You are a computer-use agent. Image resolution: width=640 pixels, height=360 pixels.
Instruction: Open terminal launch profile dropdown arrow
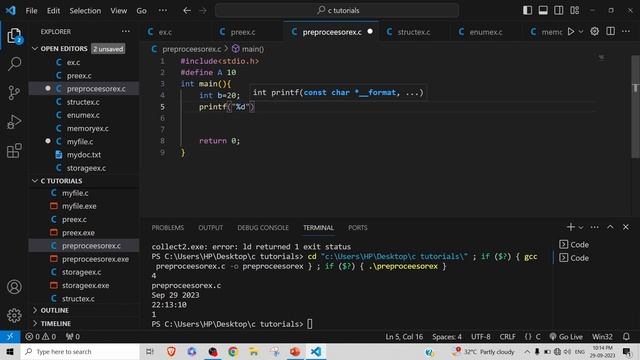(581, 227)
